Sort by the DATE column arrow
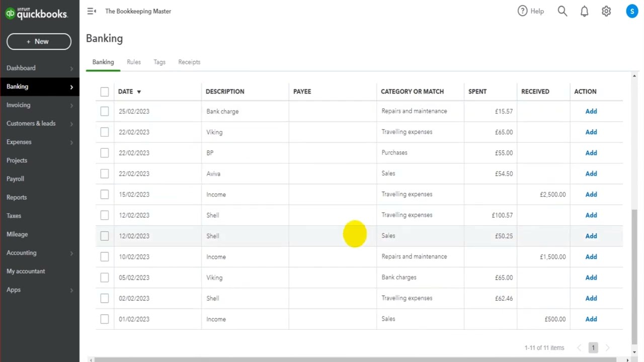This screenshot has width=644, height=362. coord(139,92)
